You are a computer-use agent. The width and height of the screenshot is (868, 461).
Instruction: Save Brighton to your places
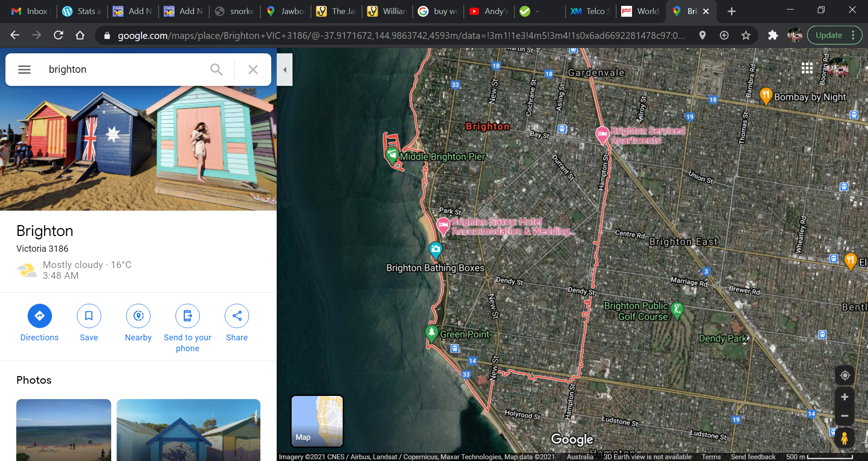click(x=89, y=315)
